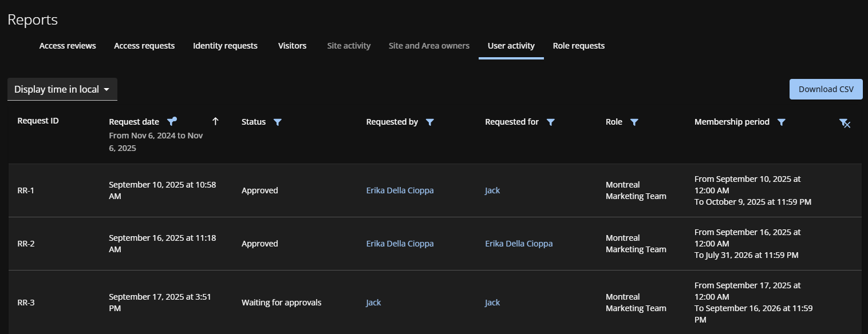Select the Visitors tab
Image resolution: width=868 pixels, height=334 pixels.
click(292, 46)
